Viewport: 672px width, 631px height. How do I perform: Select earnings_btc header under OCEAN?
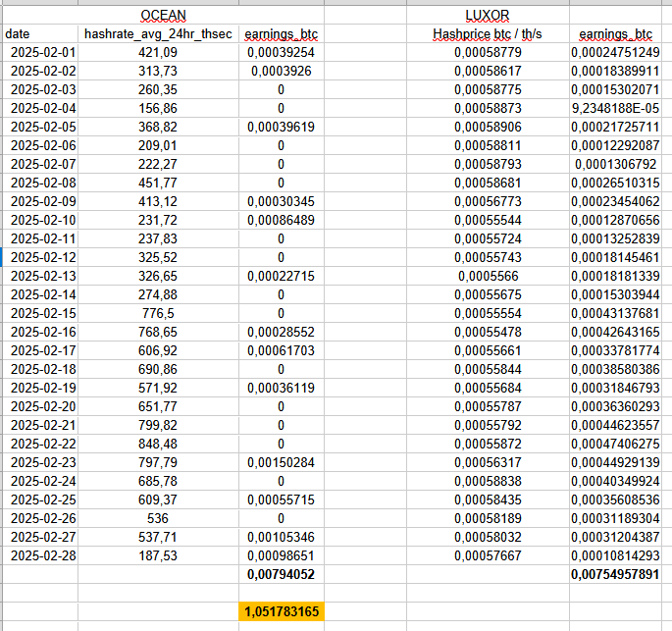[x=281, y=34]
